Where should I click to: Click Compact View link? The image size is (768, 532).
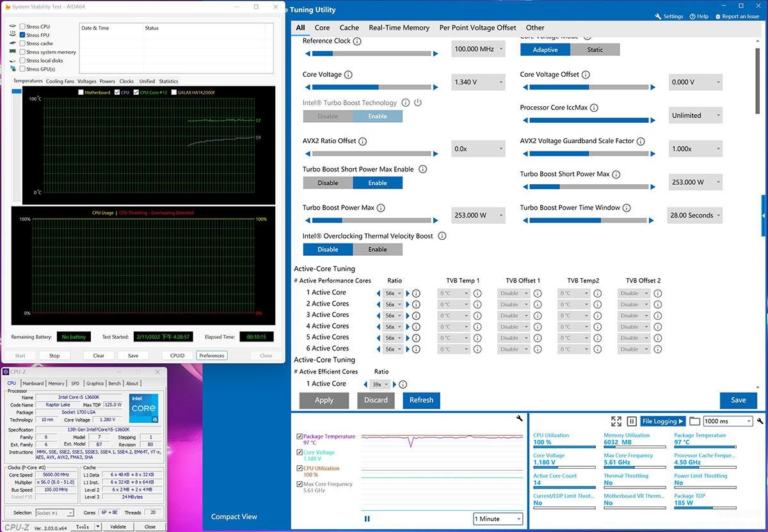[234, 517]
